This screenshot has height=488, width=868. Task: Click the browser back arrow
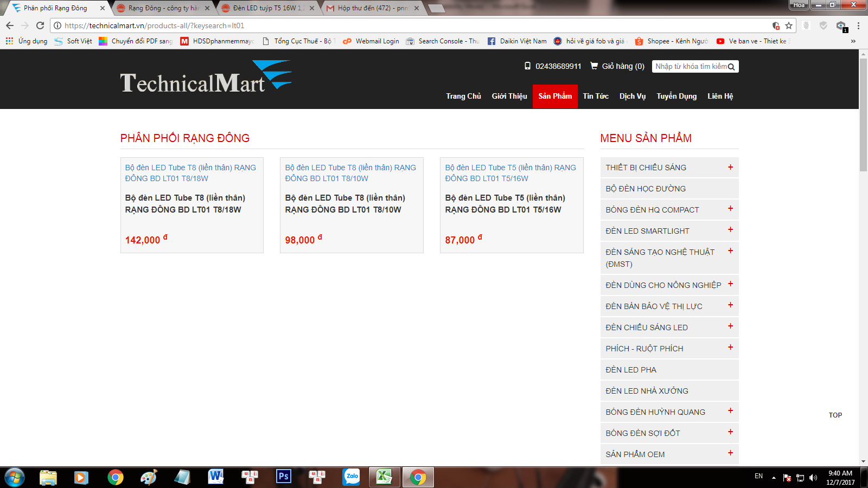pos(10,25)
